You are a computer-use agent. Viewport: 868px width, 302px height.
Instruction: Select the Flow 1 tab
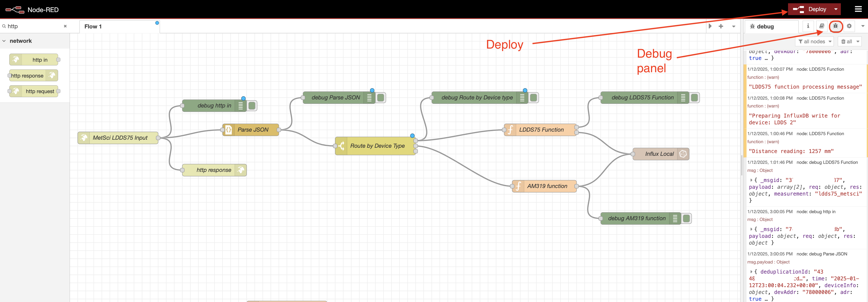point(93,27)
